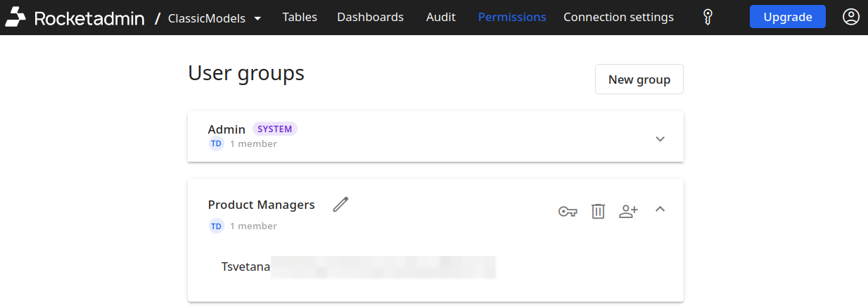Viewport: 868px width, 308px height.
Task: Click the TD avatar under Admin
Action: [217, 144]
